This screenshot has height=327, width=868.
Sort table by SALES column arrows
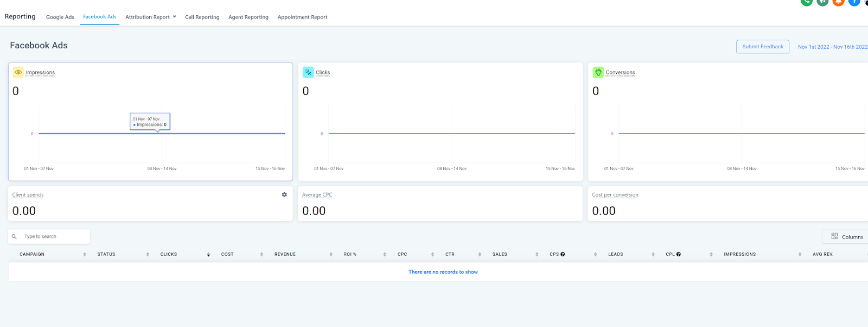[537, 254]
